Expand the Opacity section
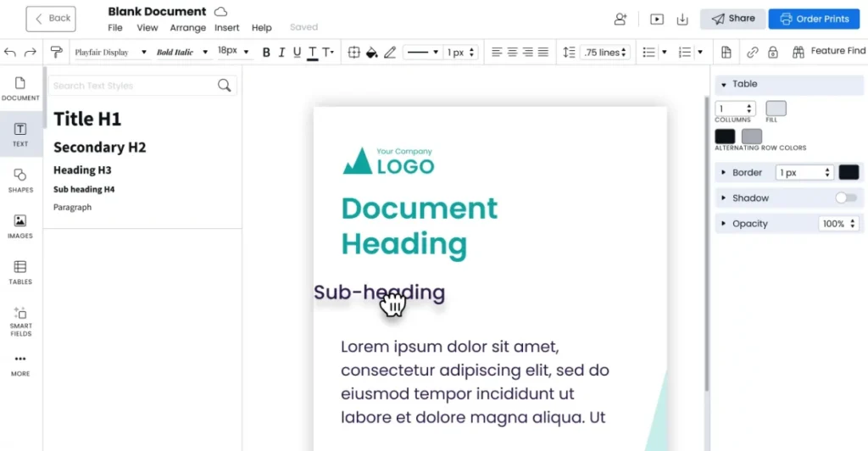Screen dimensions: 868x451 [723, 224]
